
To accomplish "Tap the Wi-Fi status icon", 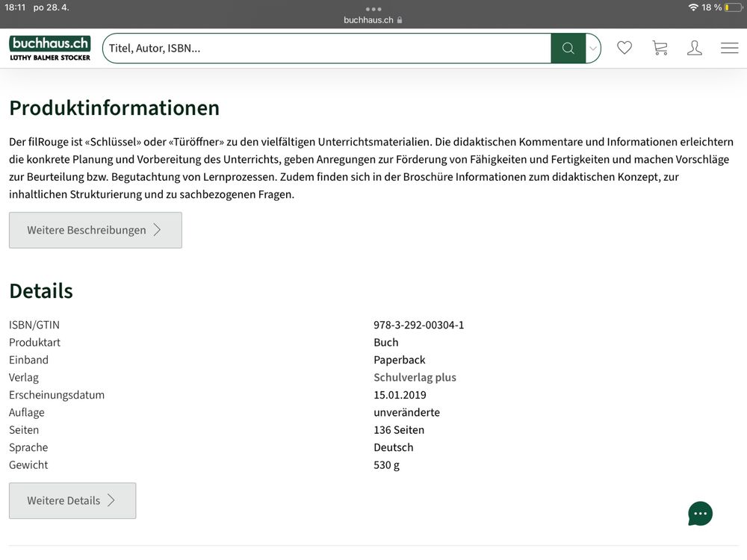I will (693, 7).
